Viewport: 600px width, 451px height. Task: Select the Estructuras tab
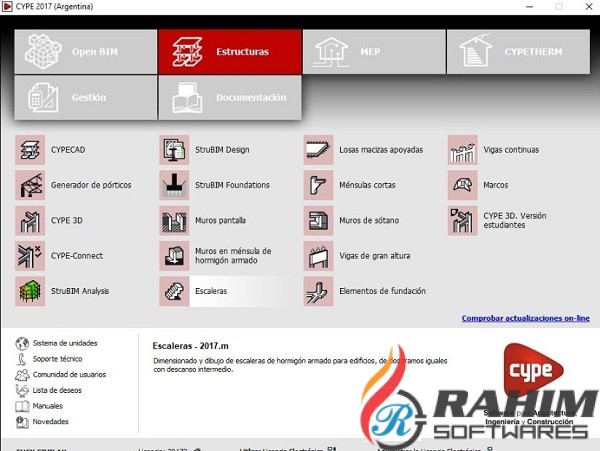click(230, 52)
